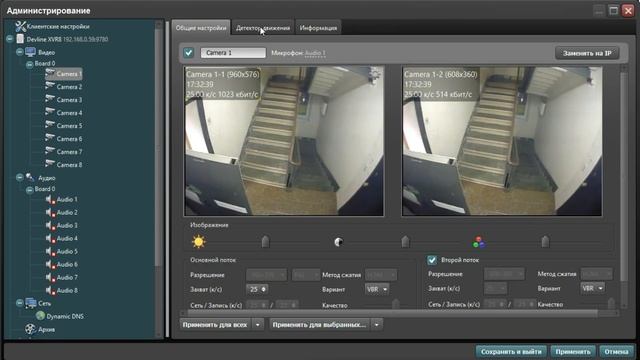
Task: Select Camera 4 camera icon
Action: click(50, 113)
